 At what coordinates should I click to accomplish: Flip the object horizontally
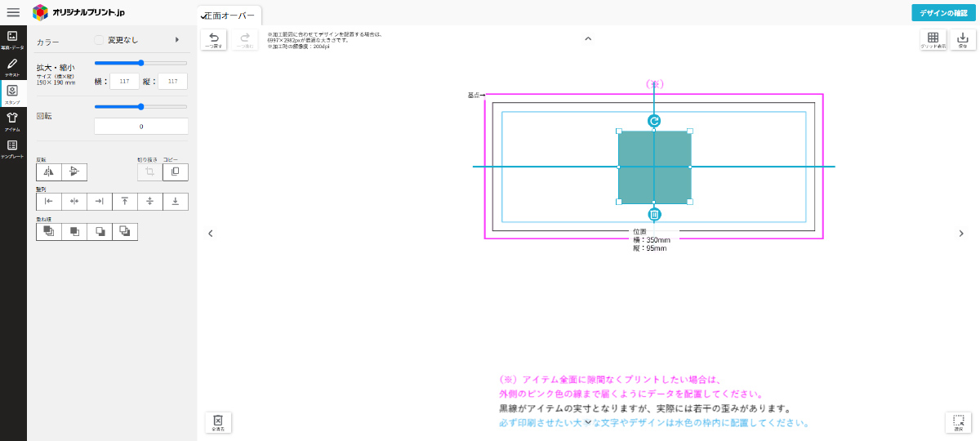(49, 171)
